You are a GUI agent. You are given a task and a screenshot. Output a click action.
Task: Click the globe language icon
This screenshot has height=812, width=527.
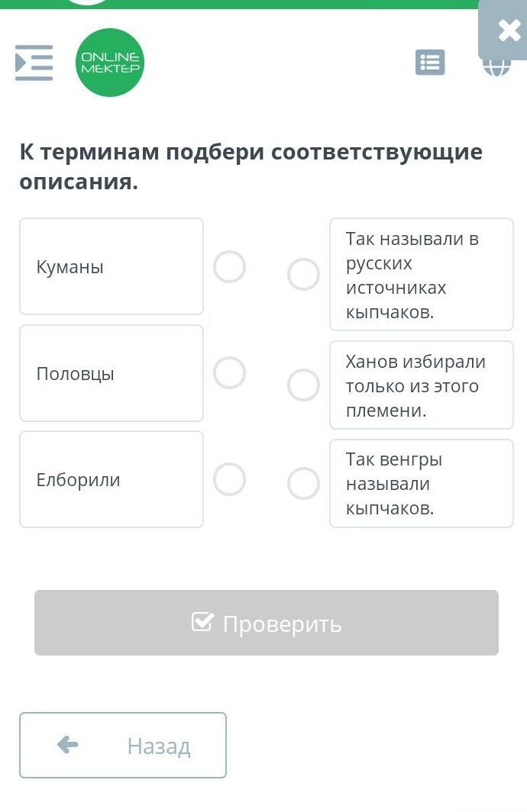pyautogui.click(x=496, y=67)
